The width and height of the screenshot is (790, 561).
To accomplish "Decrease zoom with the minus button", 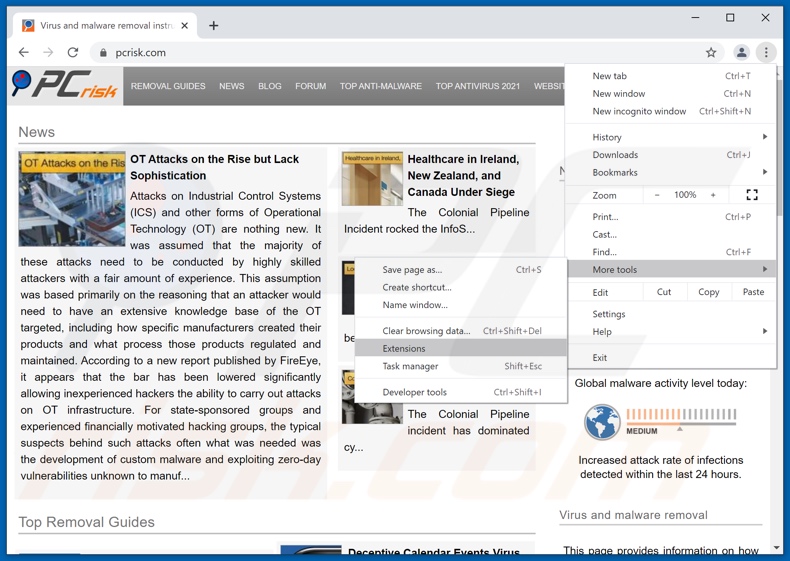I will 657,195.
